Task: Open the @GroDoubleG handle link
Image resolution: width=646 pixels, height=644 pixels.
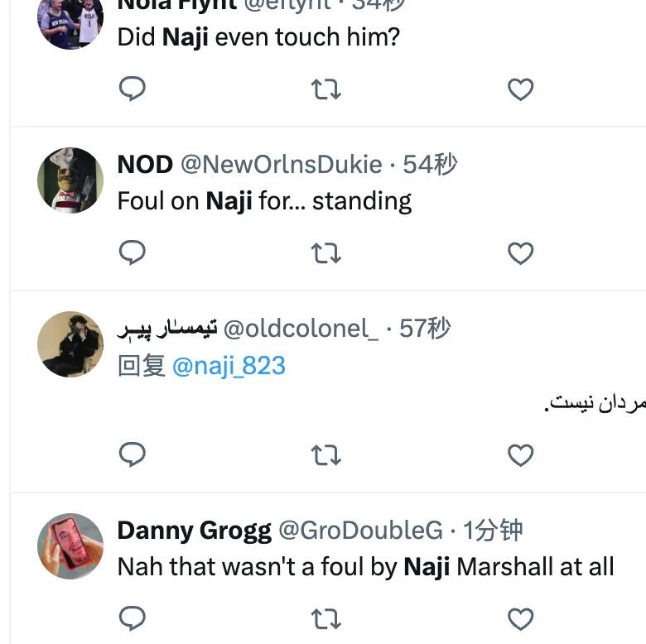Action: tap(360, 531)
